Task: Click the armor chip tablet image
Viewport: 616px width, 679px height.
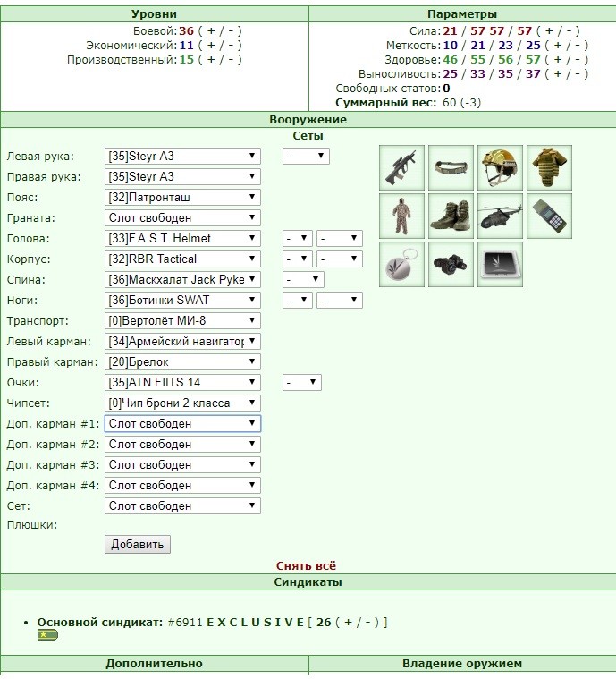Action: coord(500,264)
